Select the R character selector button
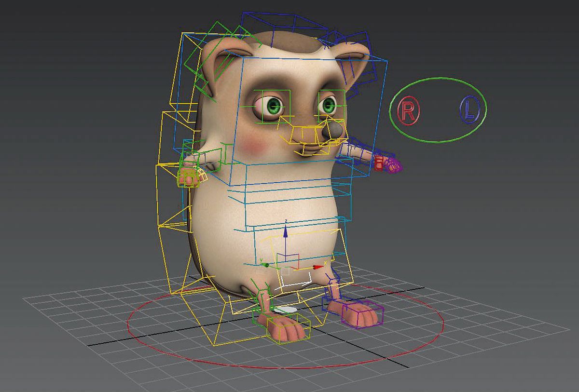579x392 pixels. (x=408, y=108)
